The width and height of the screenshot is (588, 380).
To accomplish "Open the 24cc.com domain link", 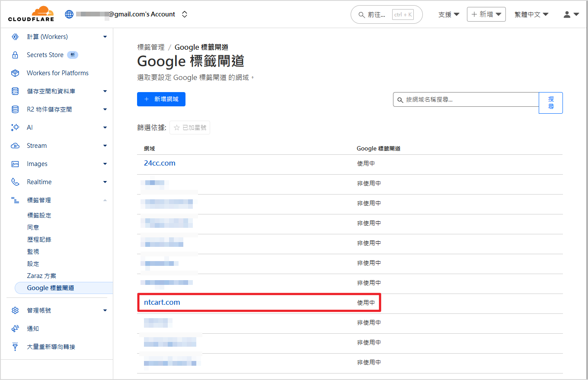I will [160, 163].
